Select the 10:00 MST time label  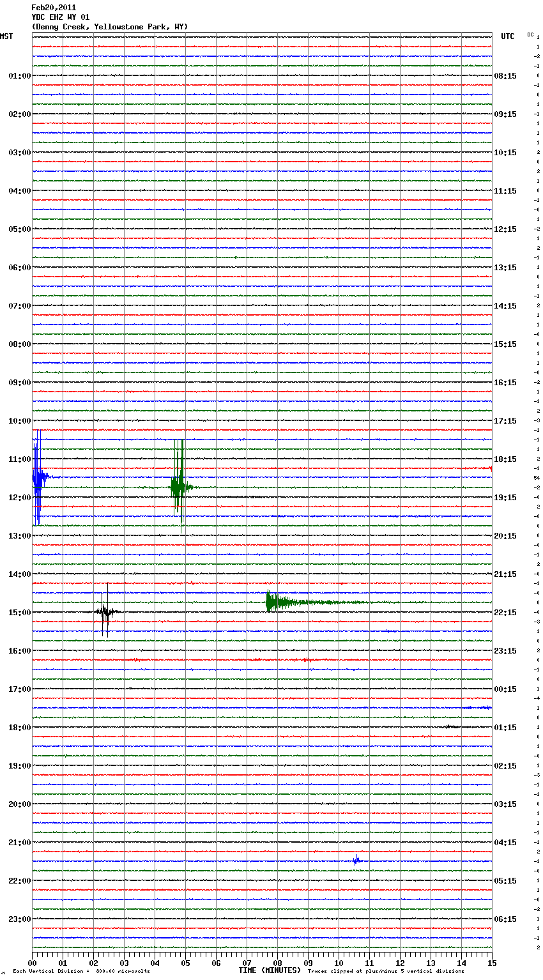click(20, 421)
